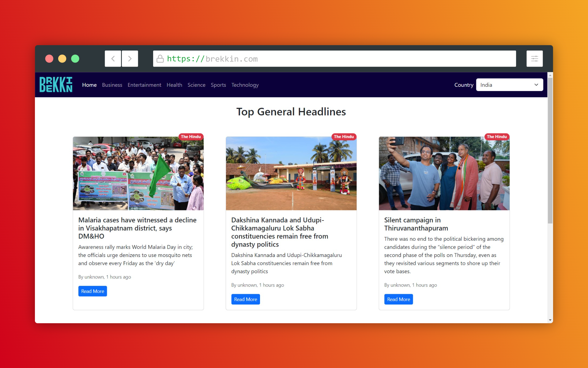Go to the Technology category
588x368 pixels.
245,85
